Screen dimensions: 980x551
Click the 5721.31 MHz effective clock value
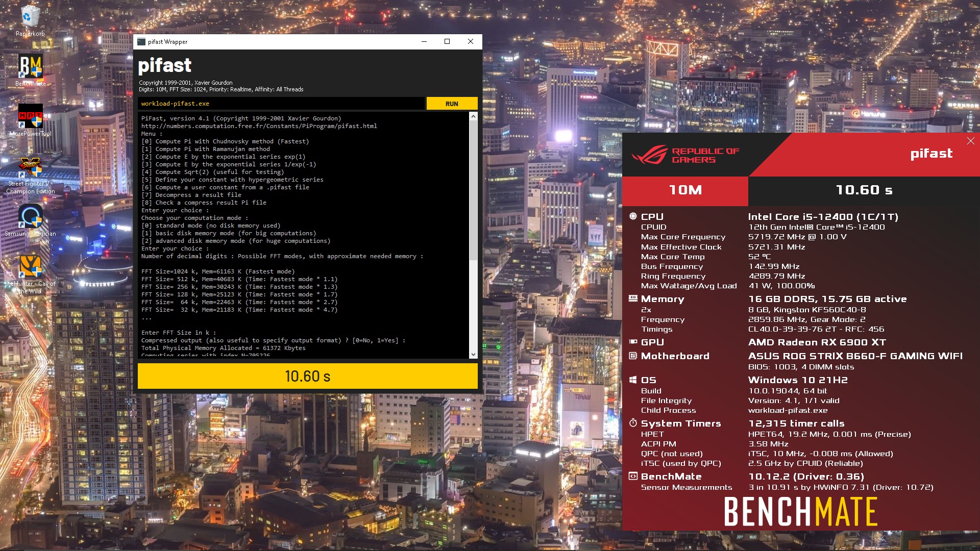click(x=777, y=247)
